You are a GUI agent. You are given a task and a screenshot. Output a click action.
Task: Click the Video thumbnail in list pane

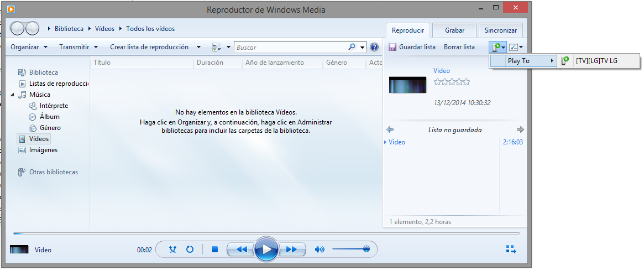[407, 84]
